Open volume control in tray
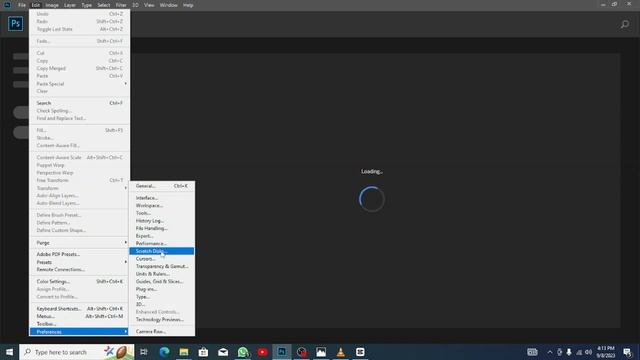 point(588,352)
